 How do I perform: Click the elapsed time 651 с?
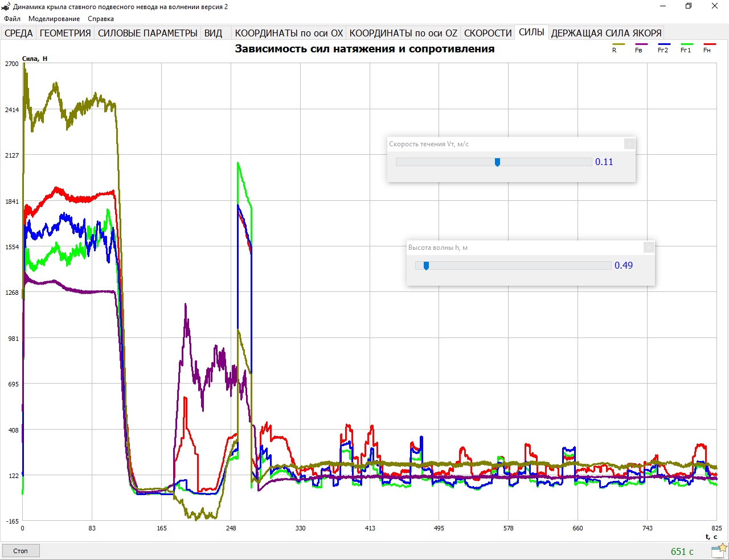682,551
